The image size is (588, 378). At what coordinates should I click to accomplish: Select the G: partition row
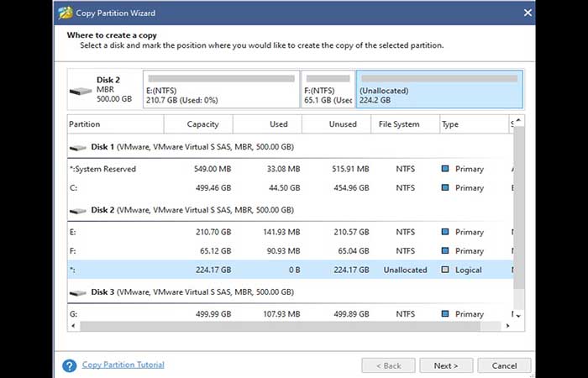[x=291, y=314]
